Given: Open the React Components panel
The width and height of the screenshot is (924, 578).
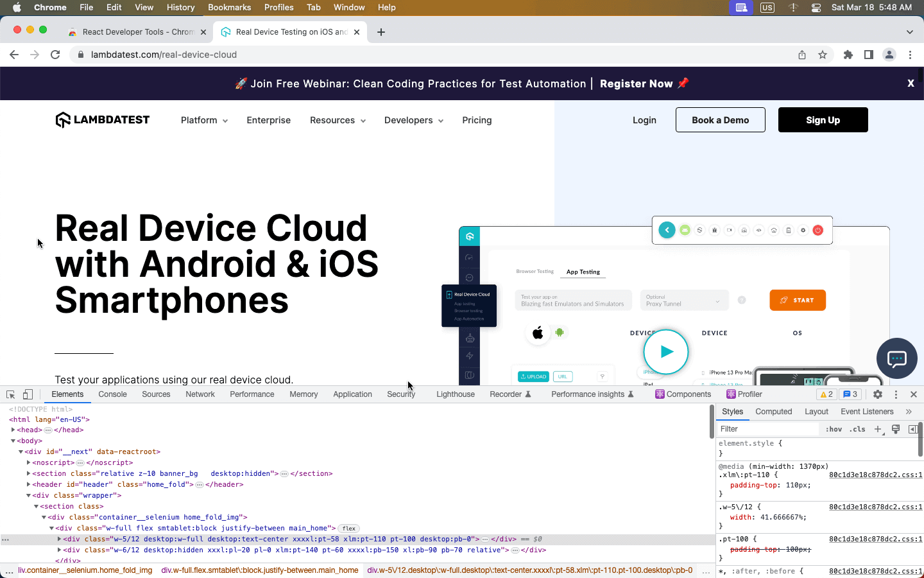Looking at the screenshot, I should click(x=683, y=394).
